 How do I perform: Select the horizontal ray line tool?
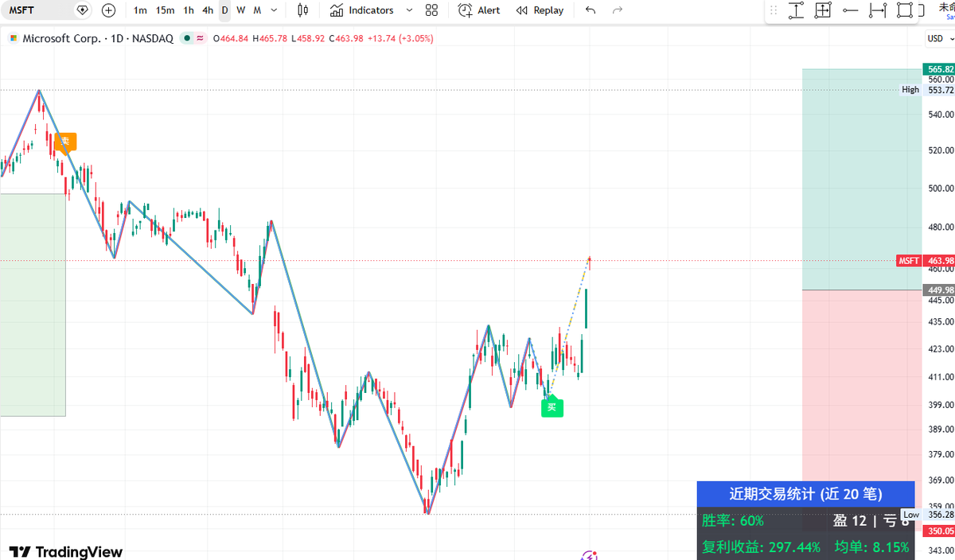(850, 10)
